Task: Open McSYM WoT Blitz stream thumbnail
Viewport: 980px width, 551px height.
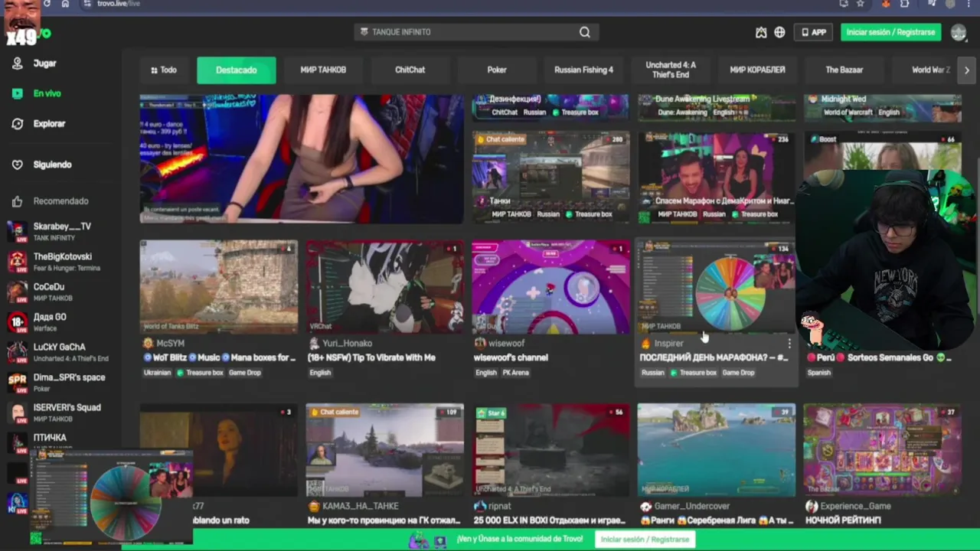Action: click(x=219, y=287)
